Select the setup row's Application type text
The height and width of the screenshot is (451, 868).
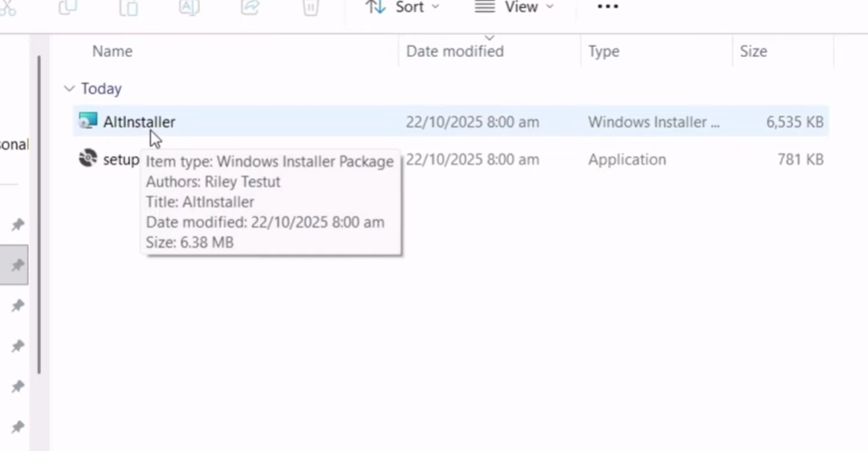coord(627,160)
